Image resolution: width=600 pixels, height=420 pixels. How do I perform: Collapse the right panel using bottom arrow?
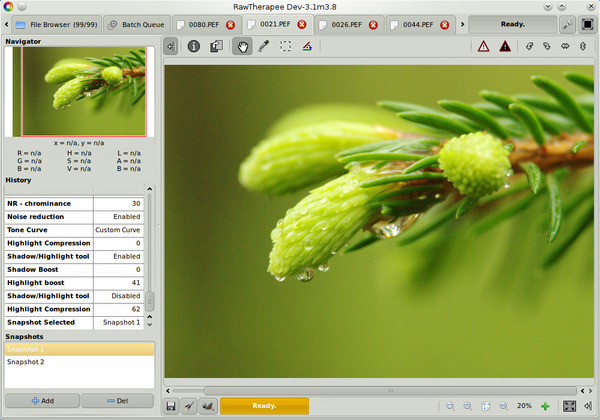tap(589, 406)
